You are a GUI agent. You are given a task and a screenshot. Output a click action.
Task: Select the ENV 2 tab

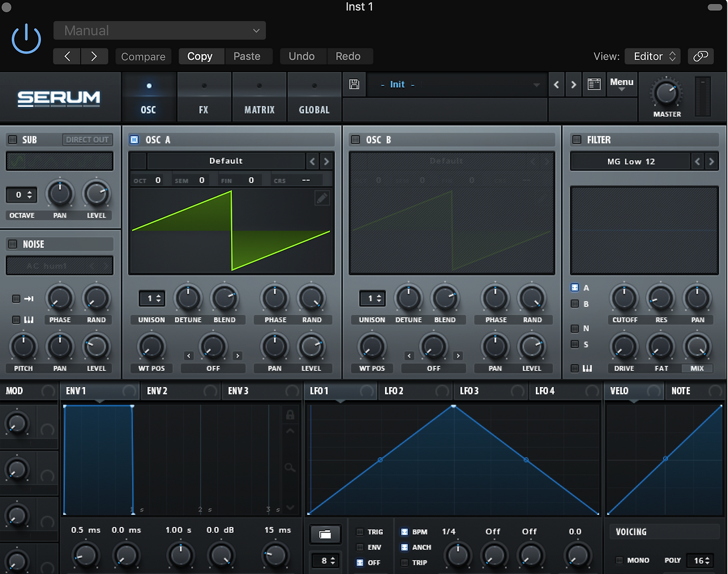pos(181,391)
